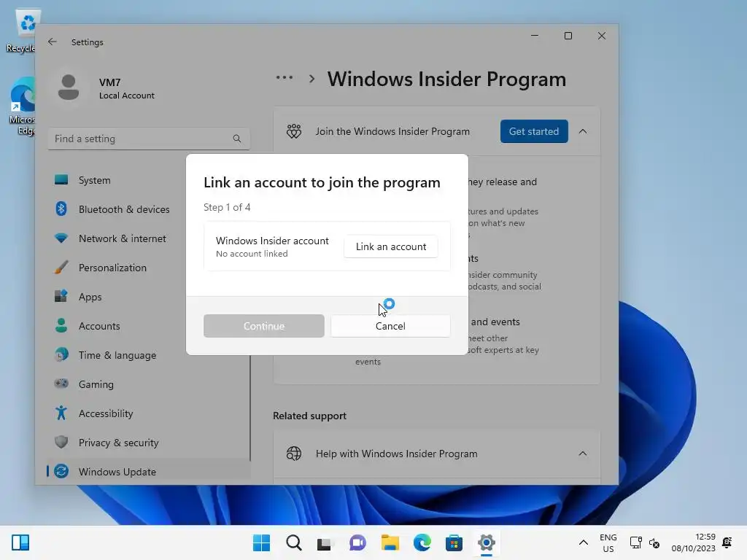747x560 pixels.
Task: Click Microsoft Edge desktop shortcut
Action: (x=22, y=106)
